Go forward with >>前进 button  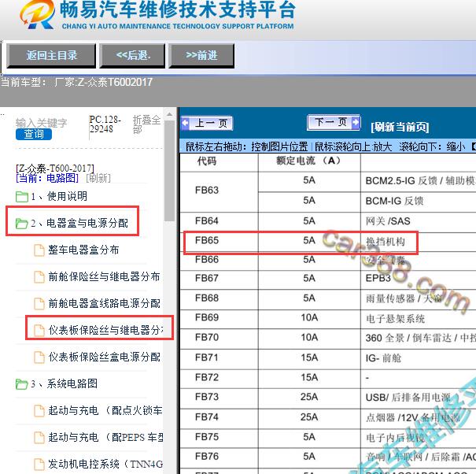(201, 55)
